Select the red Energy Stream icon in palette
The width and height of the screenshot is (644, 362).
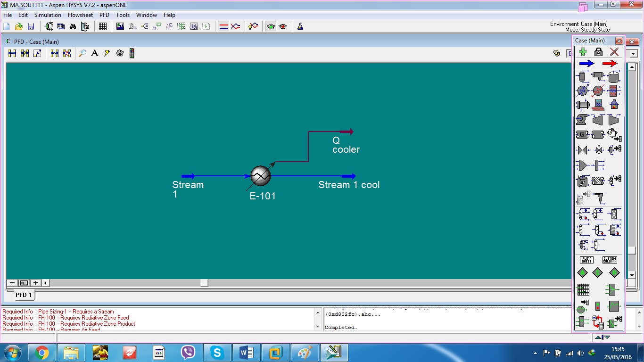(x=611, y=63)
